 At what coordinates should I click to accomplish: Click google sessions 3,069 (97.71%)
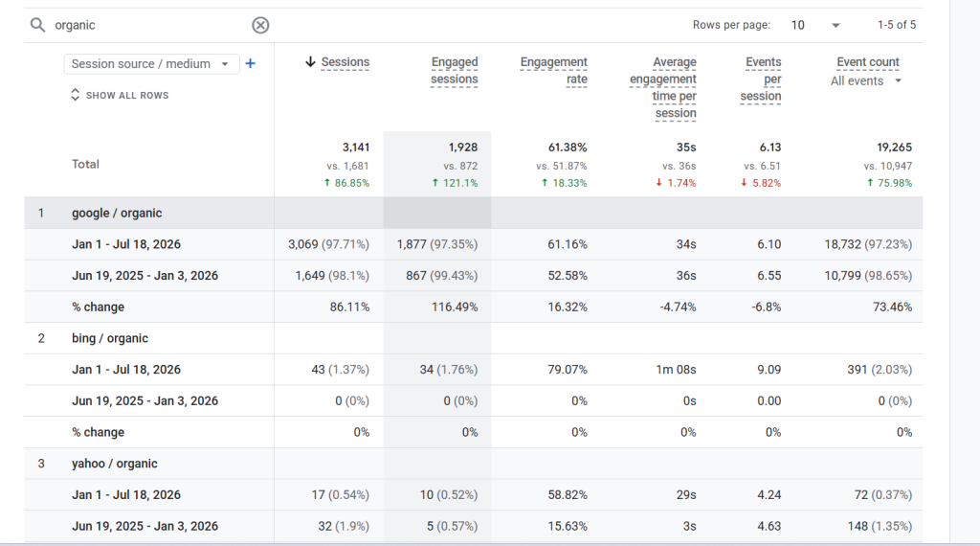pyautogui.click(x=329, y=244)
